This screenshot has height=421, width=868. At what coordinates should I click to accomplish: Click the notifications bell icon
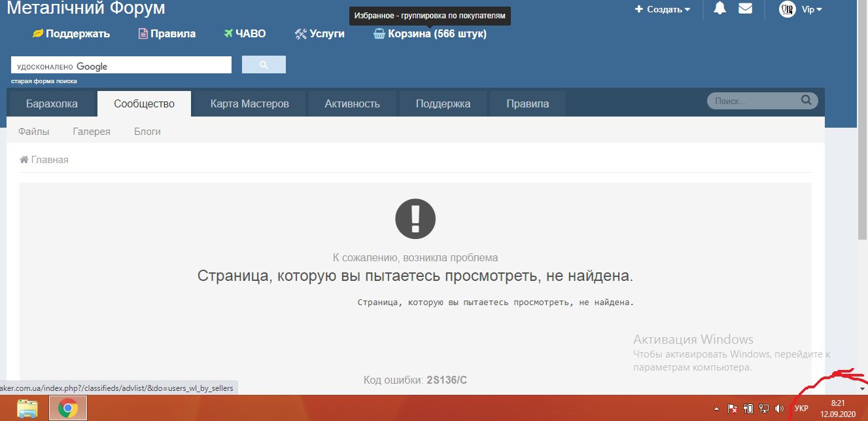tap(720, 9)
